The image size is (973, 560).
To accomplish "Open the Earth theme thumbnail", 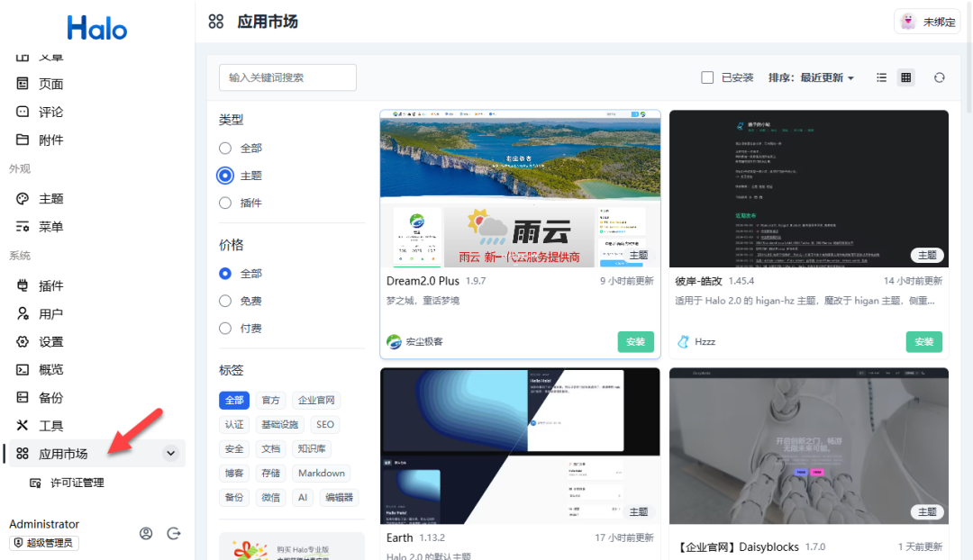I will [520, 446].
